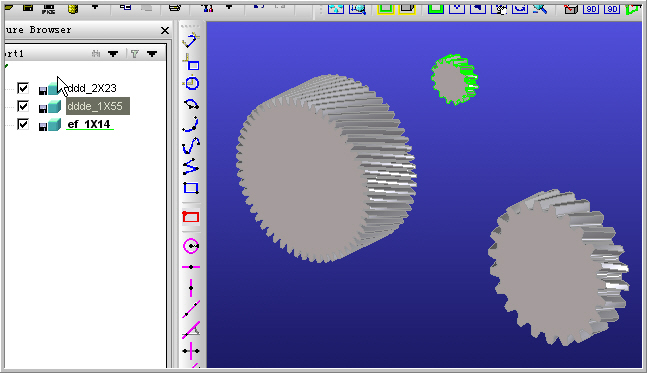Select the bold ef_1X14 entry
The width and height of the screenshot is (647, 373).
click(90, 124)
